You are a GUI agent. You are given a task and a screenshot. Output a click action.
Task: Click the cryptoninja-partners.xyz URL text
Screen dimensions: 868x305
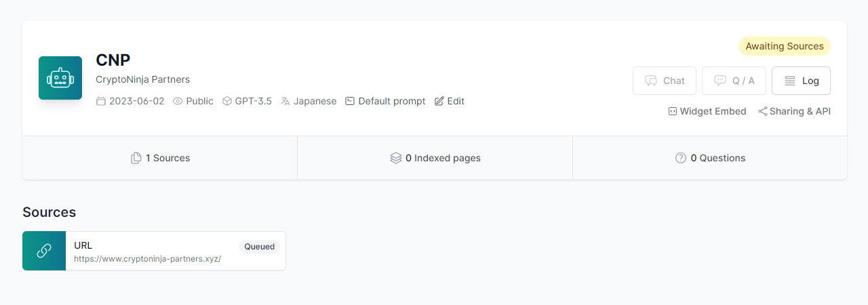click(147, 259)
